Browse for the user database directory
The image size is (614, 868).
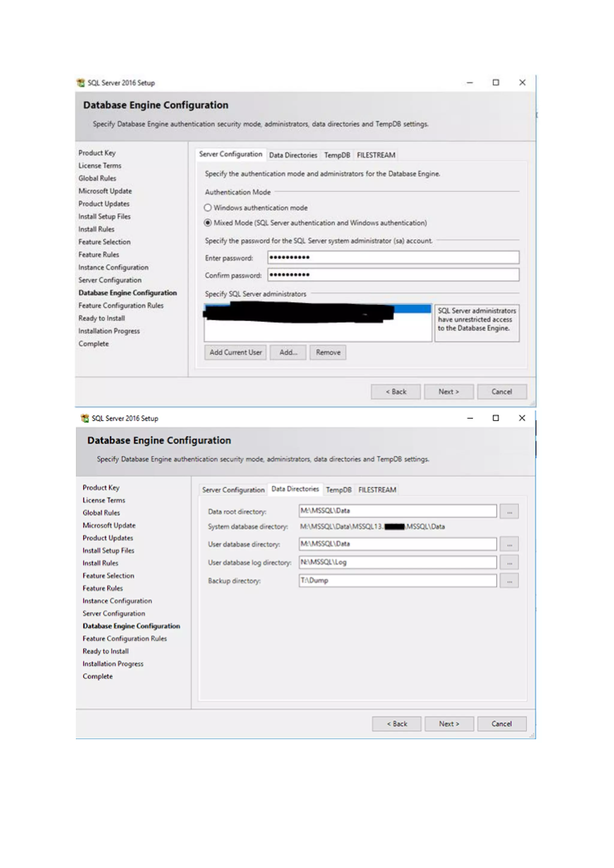click(x=509, y=545)
